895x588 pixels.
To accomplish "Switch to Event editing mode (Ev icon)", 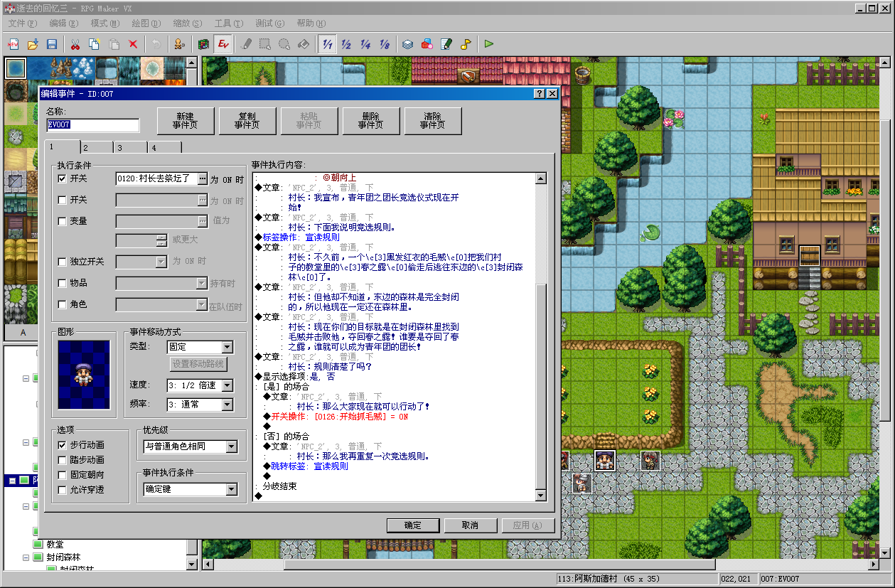I will (x=223, y=44).
